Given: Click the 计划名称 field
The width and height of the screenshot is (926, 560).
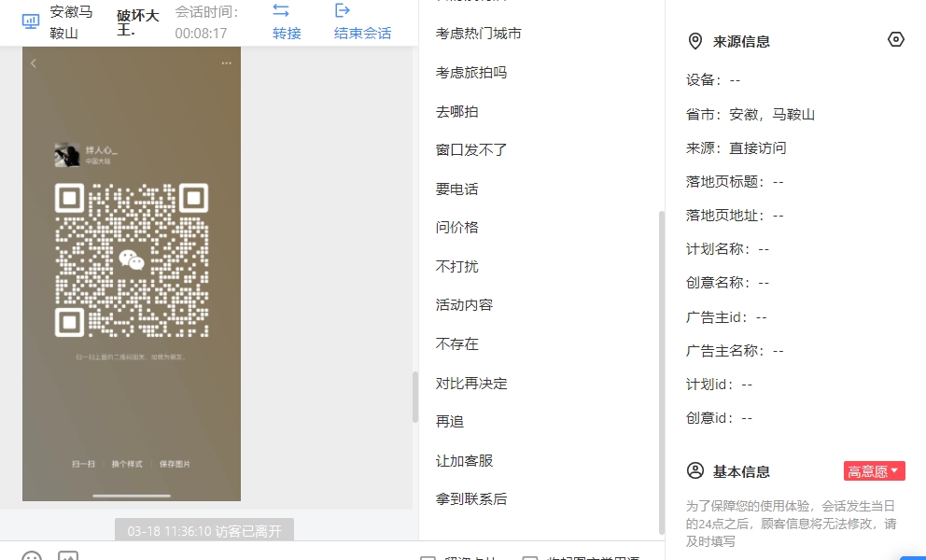Looking at the screenshot, I should (x=727, y=249).
